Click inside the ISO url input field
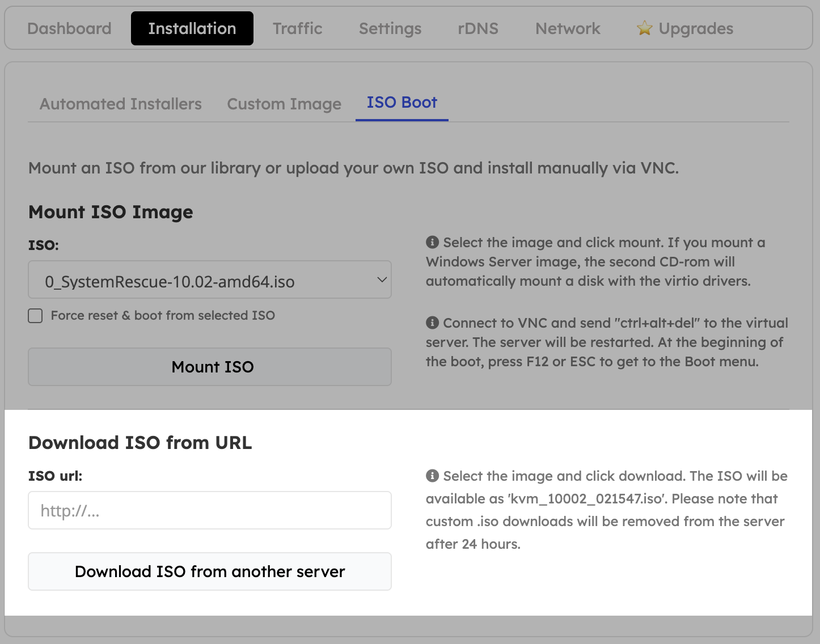This screenshot has width=820, height=644. pyautogui.click(x=210, y=510)
